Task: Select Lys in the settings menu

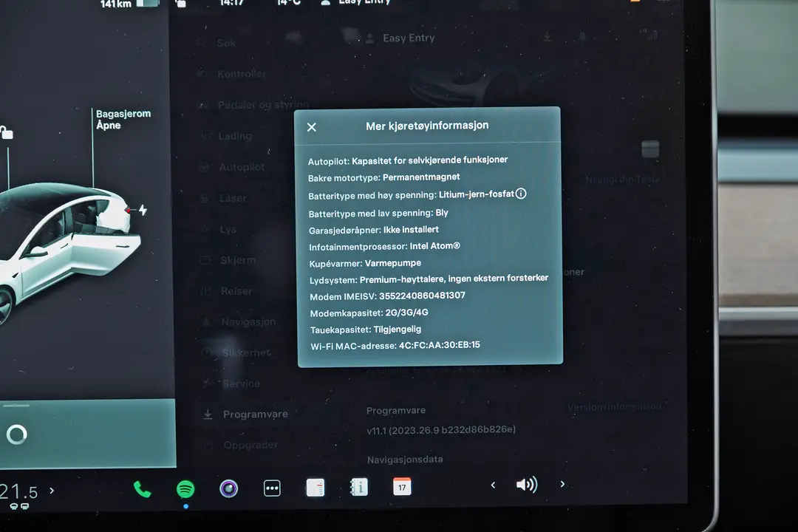Action: [x=228, y=229]
